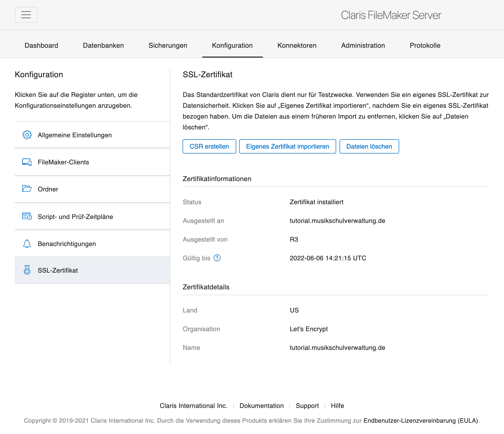Viewport: 504px width, 434px height.
Task: Click the status value Zertifikat installiert
Action: pyautogui.click(x=316, y=202)
